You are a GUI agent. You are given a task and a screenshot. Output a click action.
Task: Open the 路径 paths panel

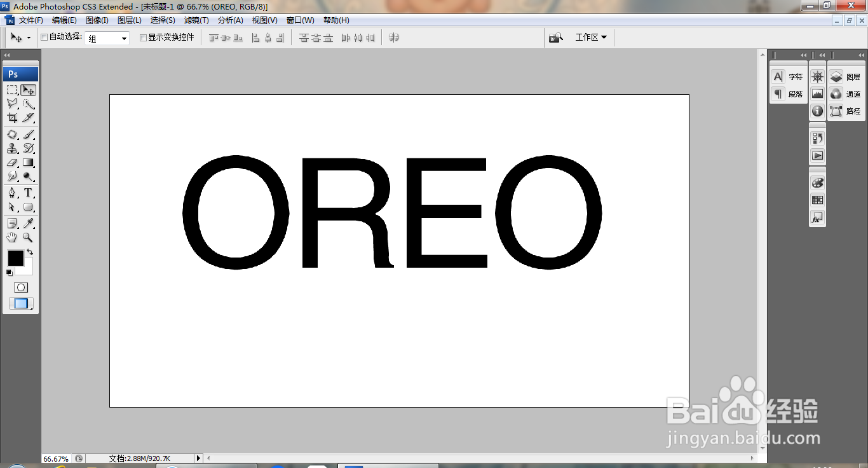point(846,111)
